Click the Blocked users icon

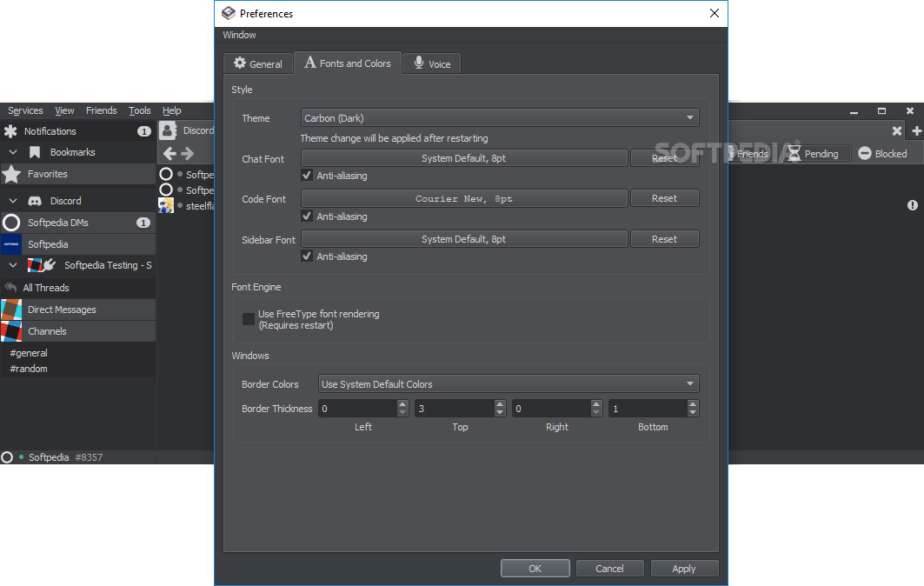pyautogui.click(x=864, y=153)
